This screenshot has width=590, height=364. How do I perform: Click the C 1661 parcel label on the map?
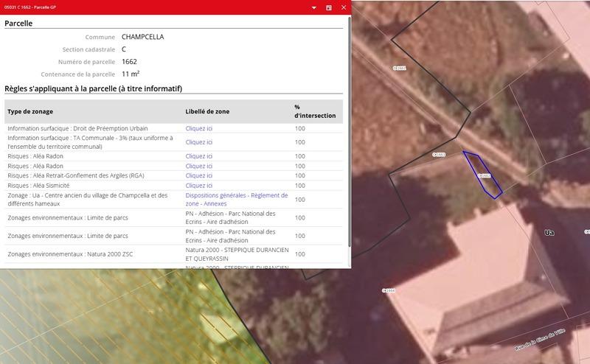pyautogui.click(x=400, y=68)
